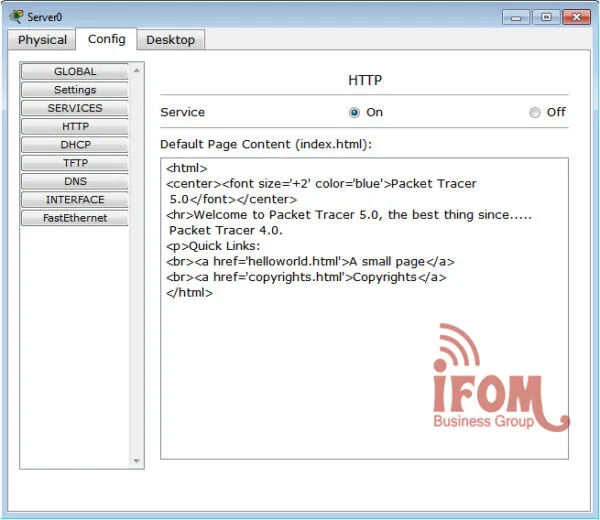The height and width of the screenshot is (520, 600).
Task: Open the DHCP service settings
Action: point(75,145)
